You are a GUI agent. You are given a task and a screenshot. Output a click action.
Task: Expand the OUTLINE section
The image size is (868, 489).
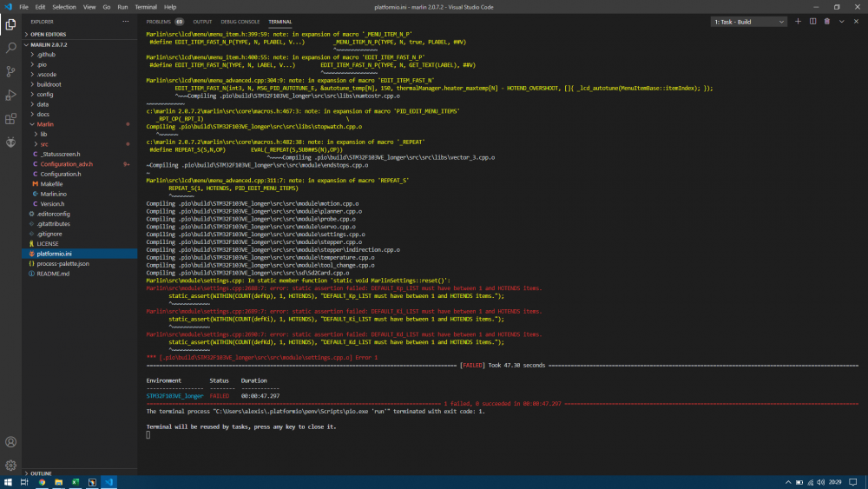79,473
